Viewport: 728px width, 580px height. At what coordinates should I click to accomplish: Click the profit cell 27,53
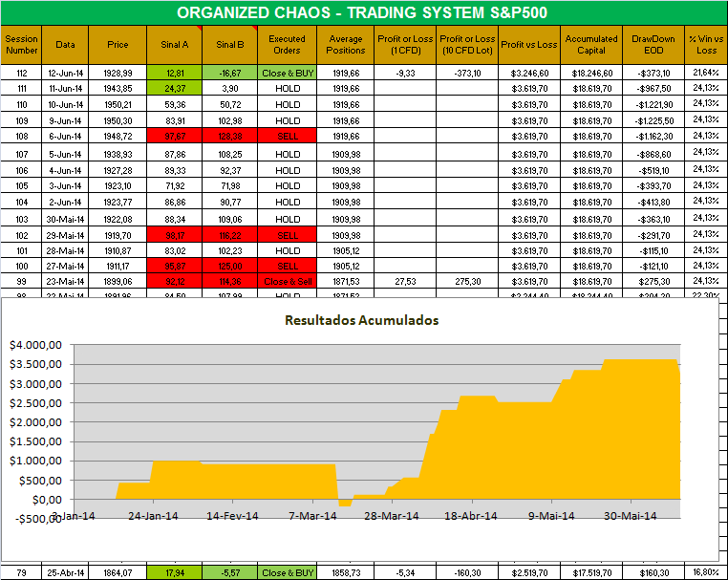click(405, 282)
